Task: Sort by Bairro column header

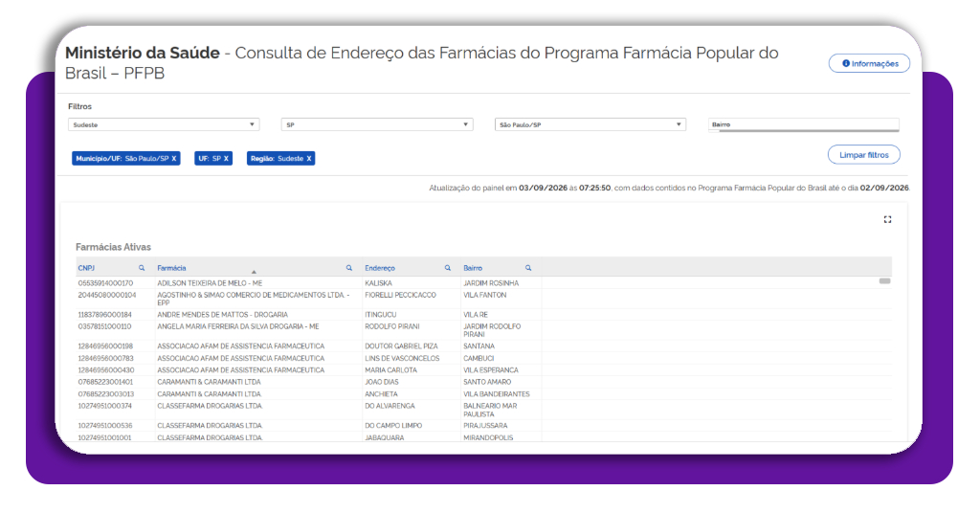Action: pyautogui.click(x=473, y=268)
